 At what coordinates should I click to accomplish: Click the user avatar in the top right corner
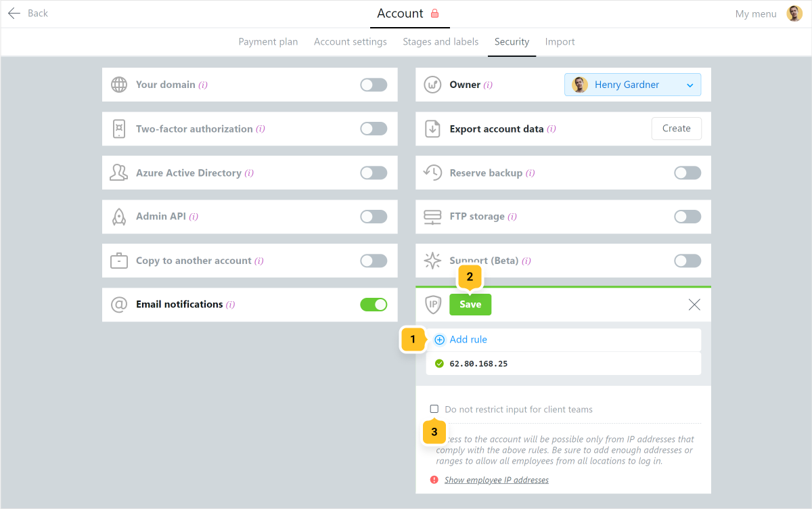(794, 14)
